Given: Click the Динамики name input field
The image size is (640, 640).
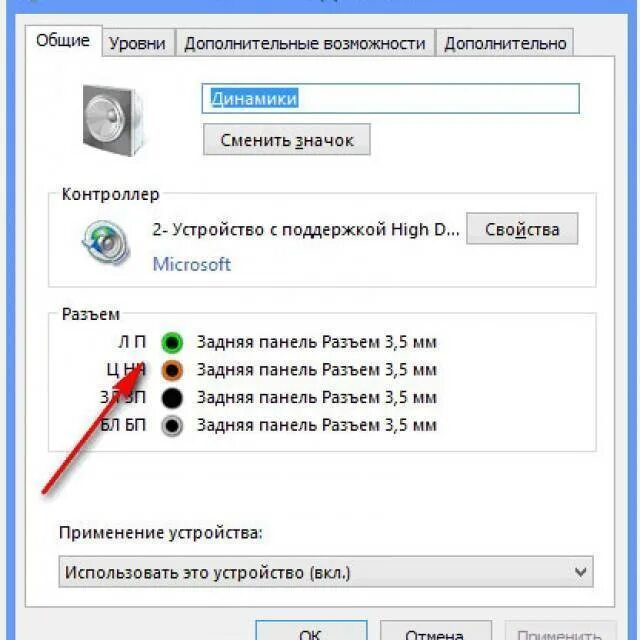Looking at the screenshot, I should click(x=391, y=98).
